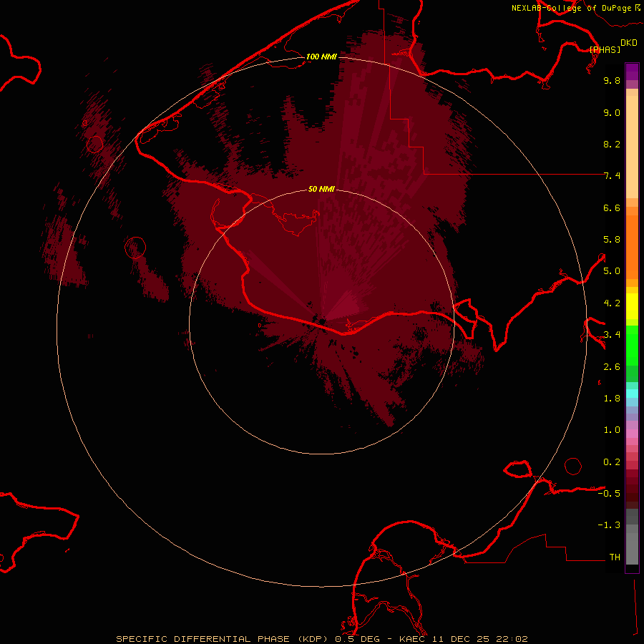
Task: Pick the yellow segment of the color scale
Action: (x=632, y=306)
